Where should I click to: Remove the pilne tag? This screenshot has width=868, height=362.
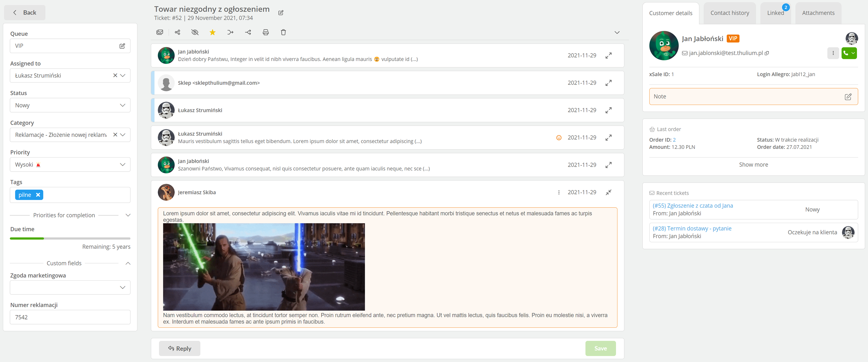click(x=38, y=195)
